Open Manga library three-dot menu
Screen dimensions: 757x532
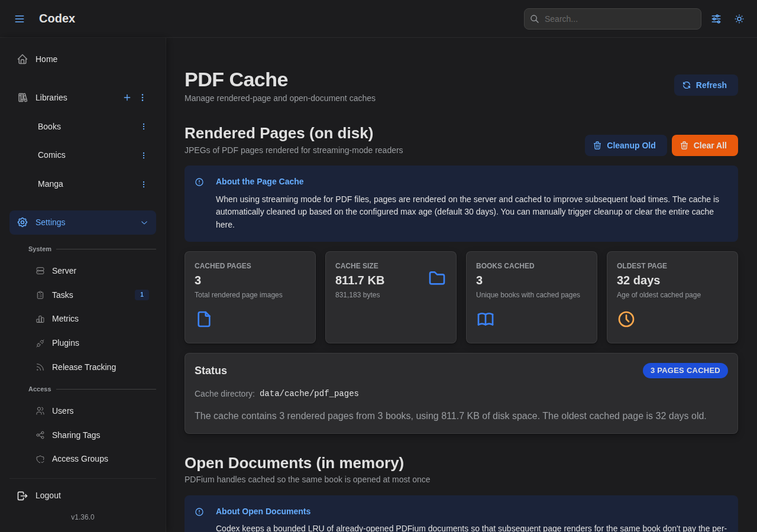[143, 184]
